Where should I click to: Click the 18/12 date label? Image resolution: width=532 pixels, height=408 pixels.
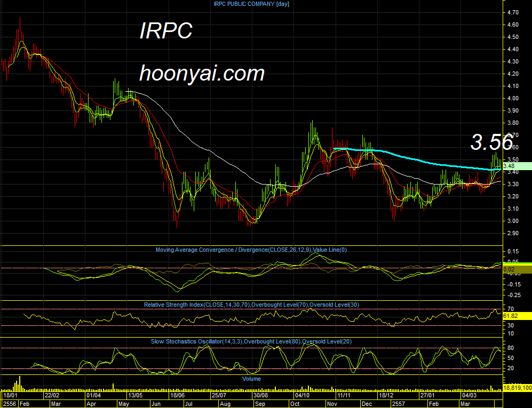click(x=386, y=395)
